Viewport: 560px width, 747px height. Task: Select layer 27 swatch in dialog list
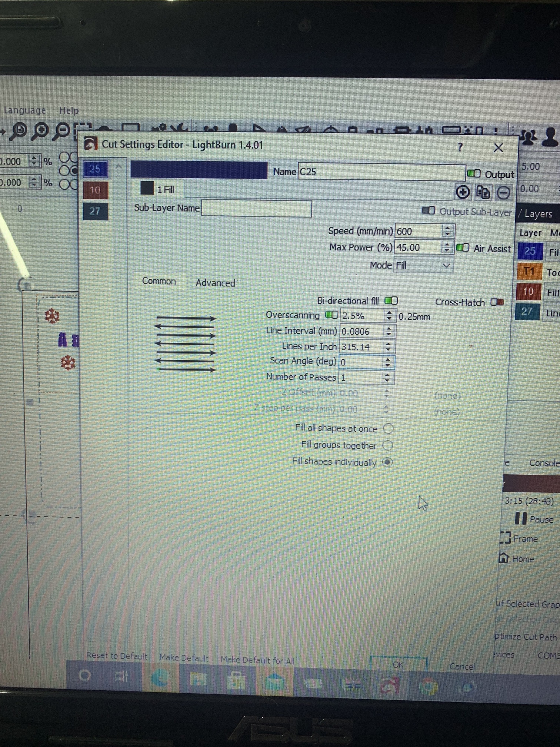95,211
